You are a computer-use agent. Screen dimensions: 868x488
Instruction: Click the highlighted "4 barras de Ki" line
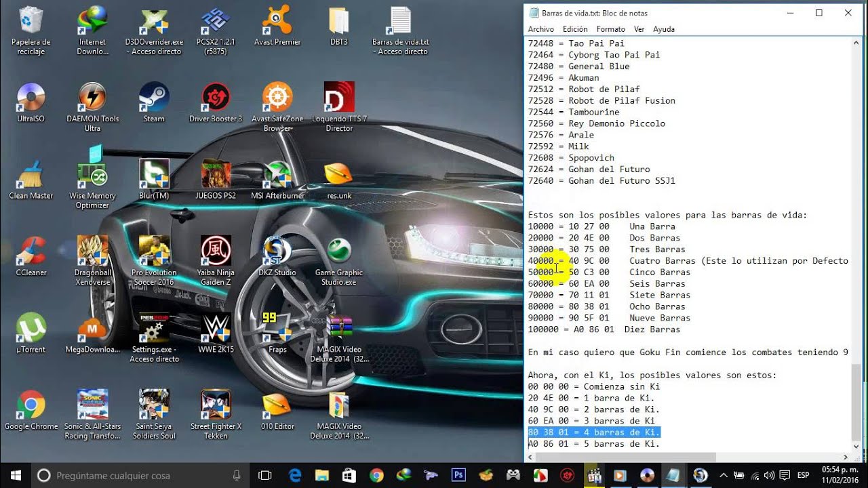[x=594, y=432]
